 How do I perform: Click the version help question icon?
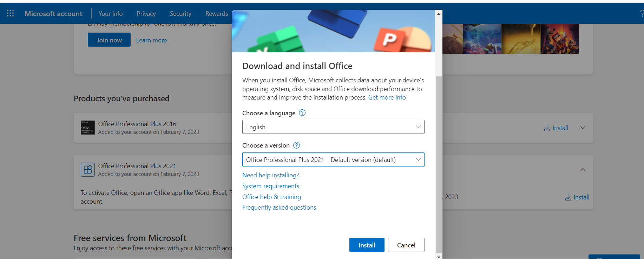[x=296, y=145]
